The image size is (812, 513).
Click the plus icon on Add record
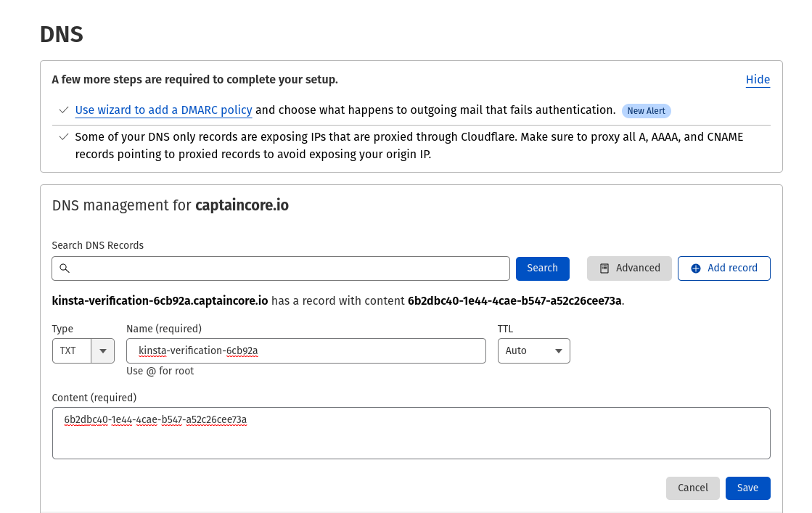pyautogui.click(x=696, y=268)
